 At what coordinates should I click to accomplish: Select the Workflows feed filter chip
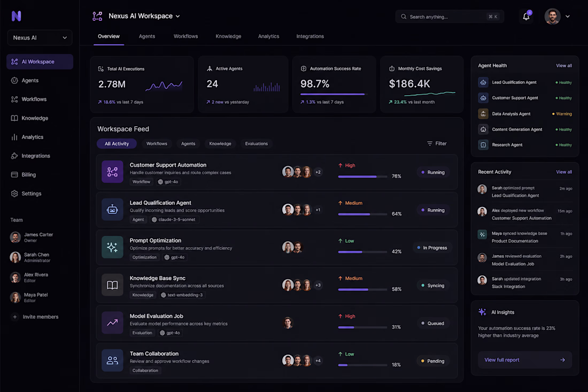(157, 143)
